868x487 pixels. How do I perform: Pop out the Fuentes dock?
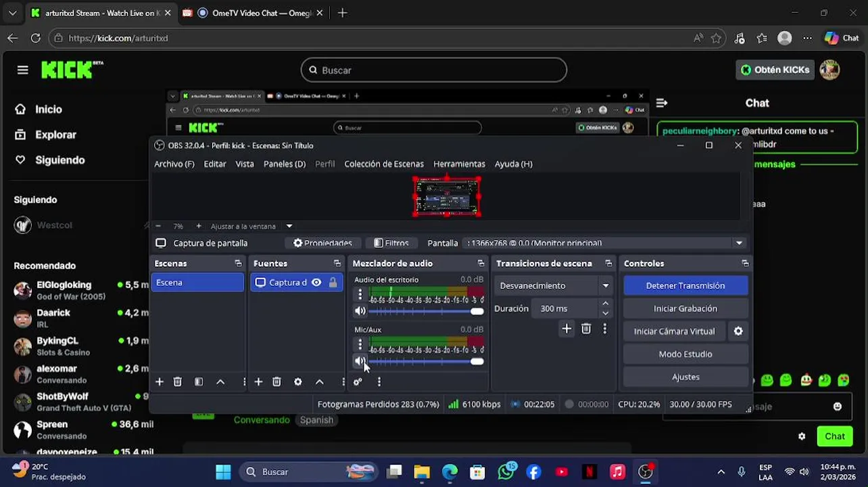[x=337, y=263]
